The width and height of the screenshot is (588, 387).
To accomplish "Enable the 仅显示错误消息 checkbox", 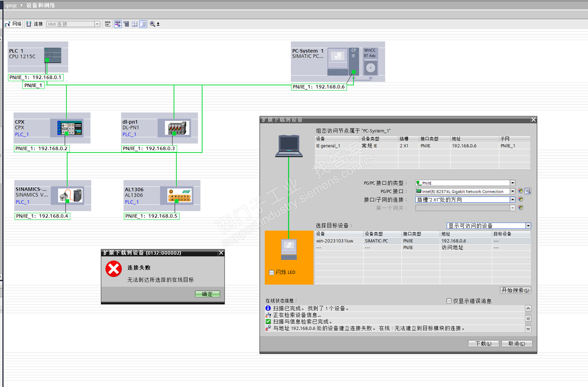I will 449,301.
